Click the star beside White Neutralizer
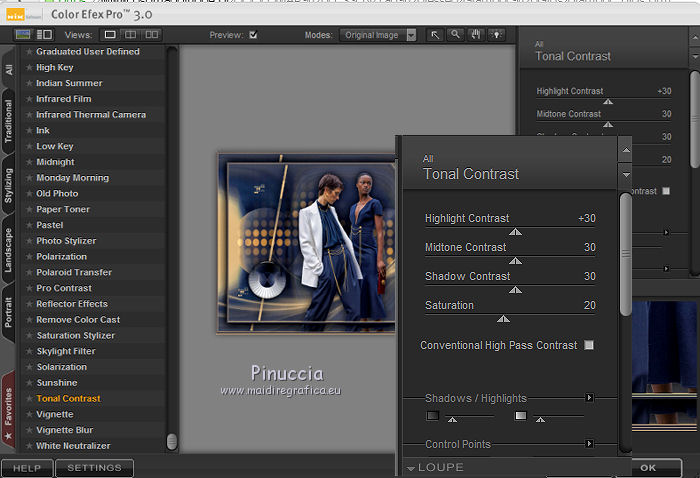 coord(29,446)
